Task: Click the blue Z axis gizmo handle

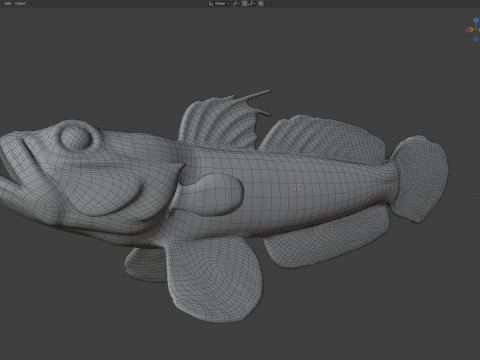Action: point(476,20)
